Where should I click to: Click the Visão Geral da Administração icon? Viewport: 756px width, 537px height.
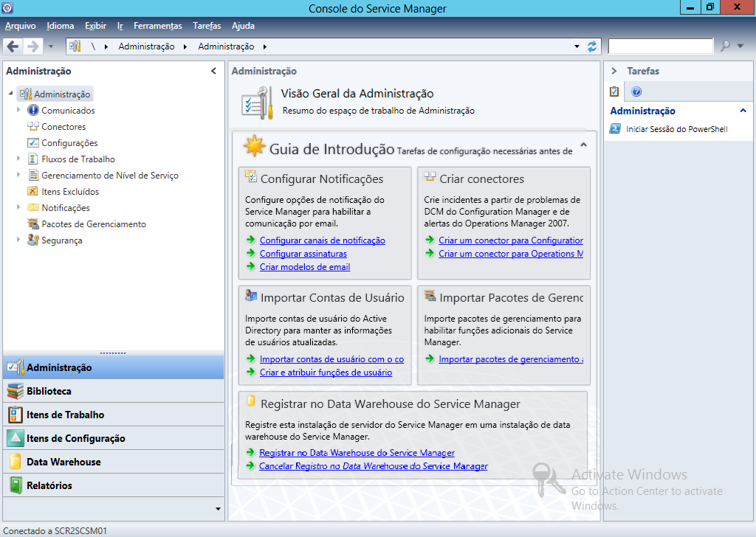click(x=258, y=103)
